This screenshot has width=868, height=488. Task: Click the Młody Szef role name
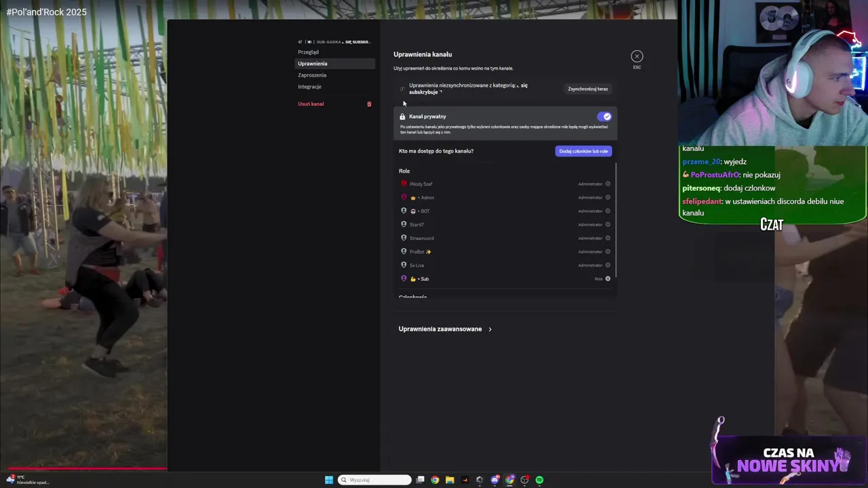(421, 184)
